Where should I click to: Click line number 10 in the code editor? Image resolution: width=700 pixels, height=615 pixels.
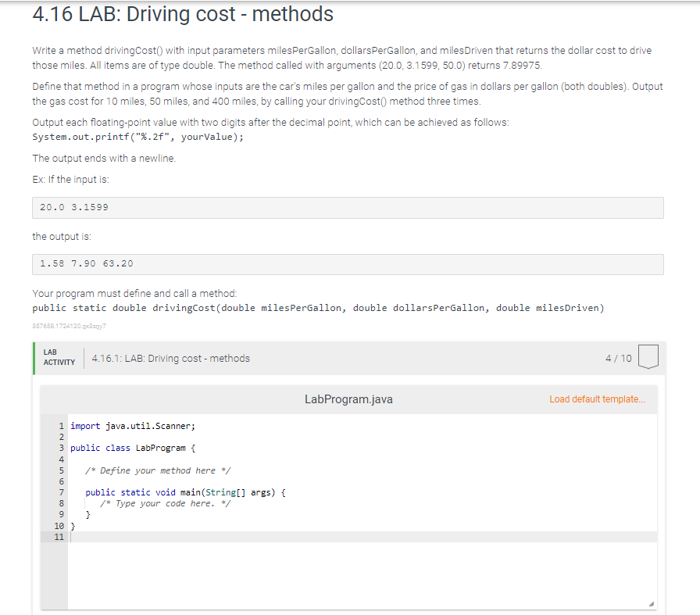(x=57, y=526)
